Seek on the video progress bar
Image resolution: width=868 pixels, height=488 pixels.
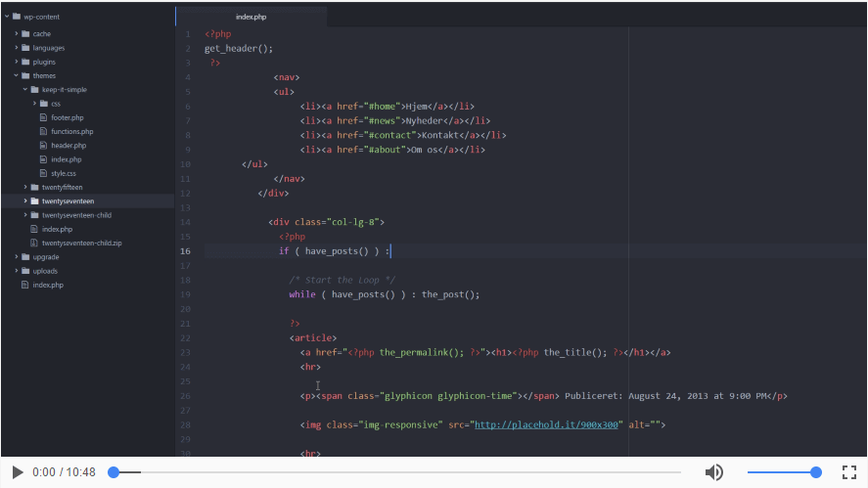tap(397, 472)
